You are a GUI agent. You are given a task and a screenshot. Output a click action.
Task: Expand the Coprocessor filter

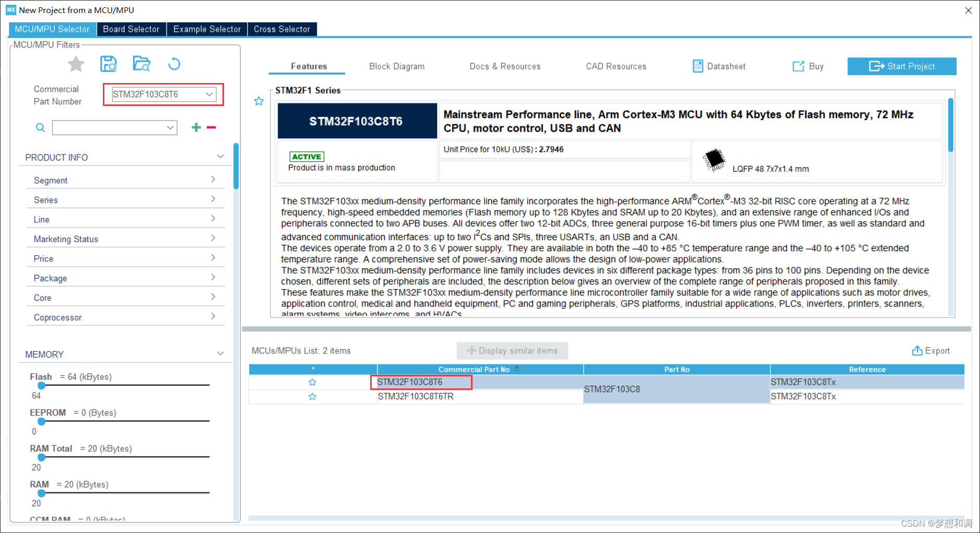(213, 316)
